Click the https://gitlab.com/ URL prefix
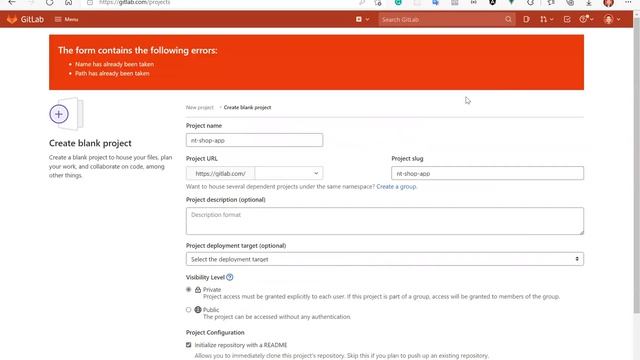Image resolution: width=640 pixels, height=360 pixels. pyautogui.click(x=220, y=173)
